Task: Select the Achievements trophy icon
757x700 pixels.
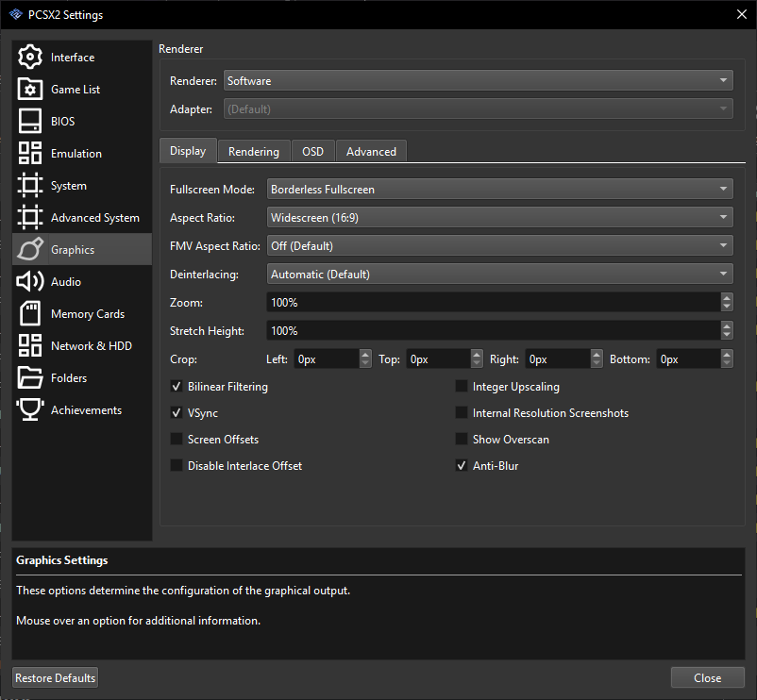Action: click(x=28, y=409)
